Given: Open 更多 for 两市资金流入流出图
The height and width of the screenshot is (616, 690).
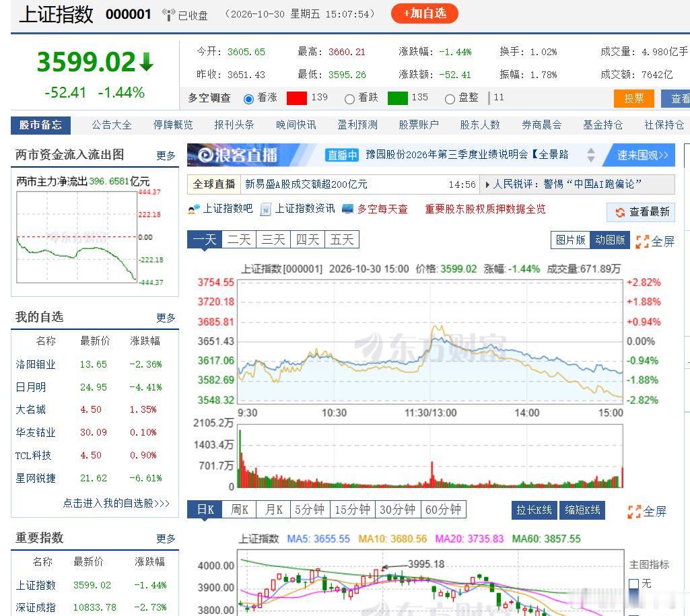Looking at the screenshot, I should click(166, 156).
